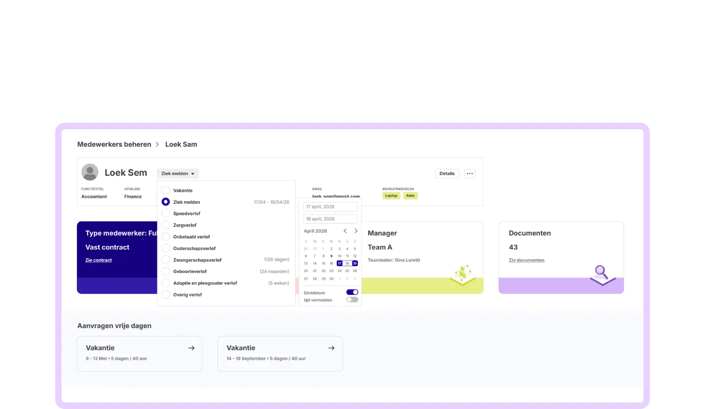The image size is (705, 409).
Task: Enable the Tijd vermelden switch
Action: pyautogui.click(x=352, y=300)
